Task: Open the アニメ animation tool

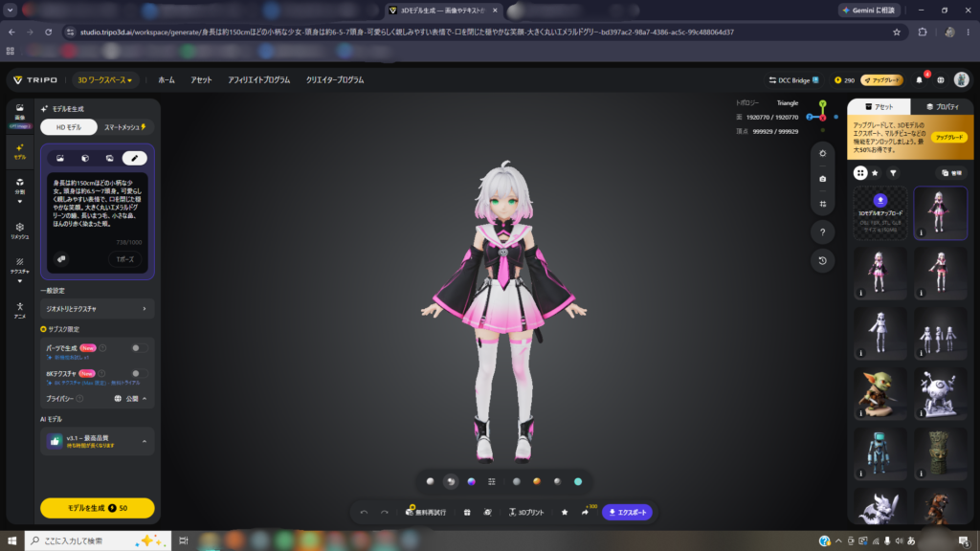Action: [x=20, y=311]
